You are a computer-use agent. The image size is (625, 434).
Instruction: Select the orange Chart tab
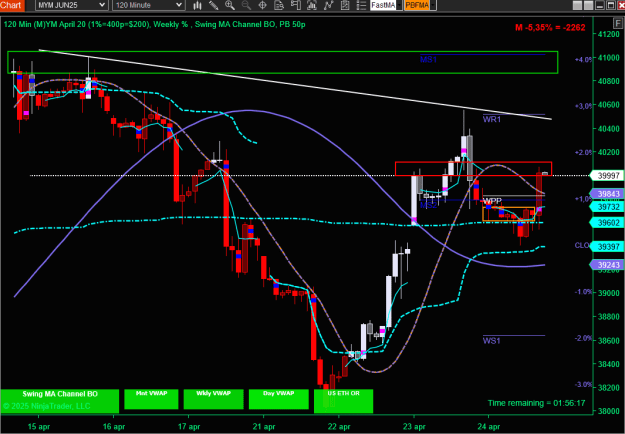[x=12, y=5]
